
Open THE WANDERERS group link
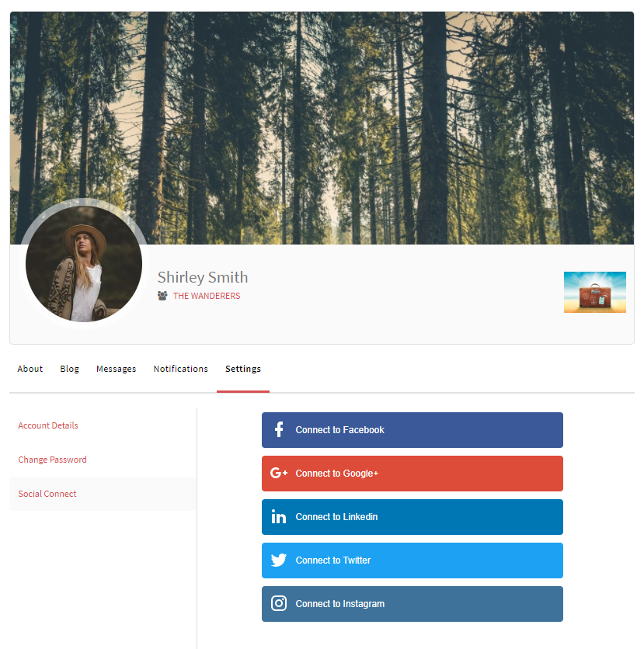coord(207,296)
